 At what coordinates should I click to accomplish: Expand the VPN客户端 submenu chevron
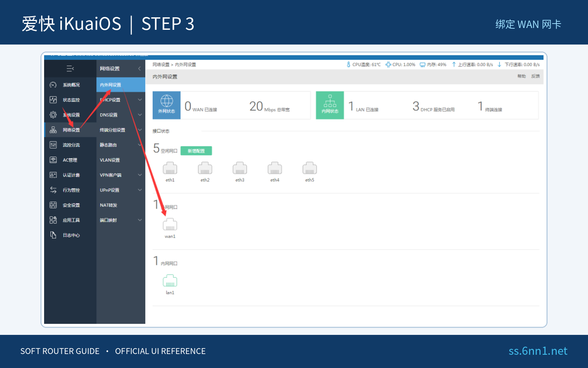(x=140, y=175)
